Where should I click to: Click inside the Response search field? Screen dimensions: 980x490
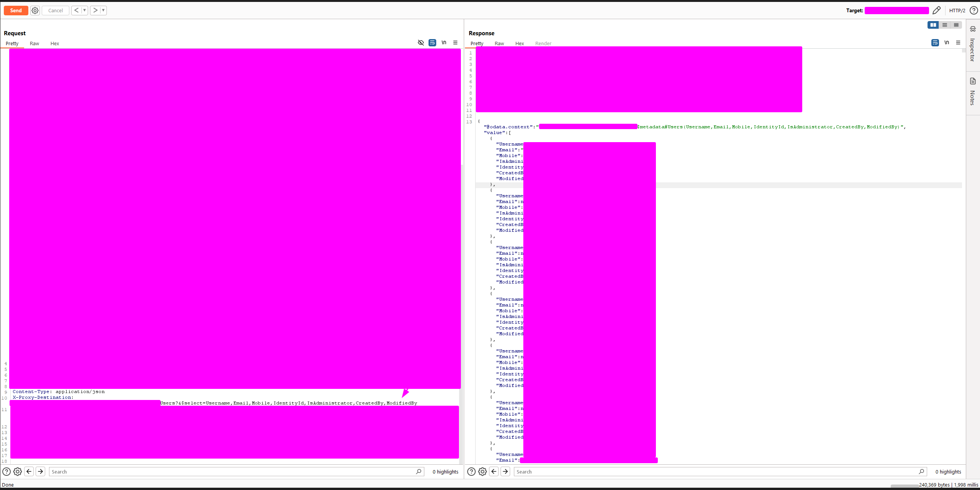(x=690, y=471)
